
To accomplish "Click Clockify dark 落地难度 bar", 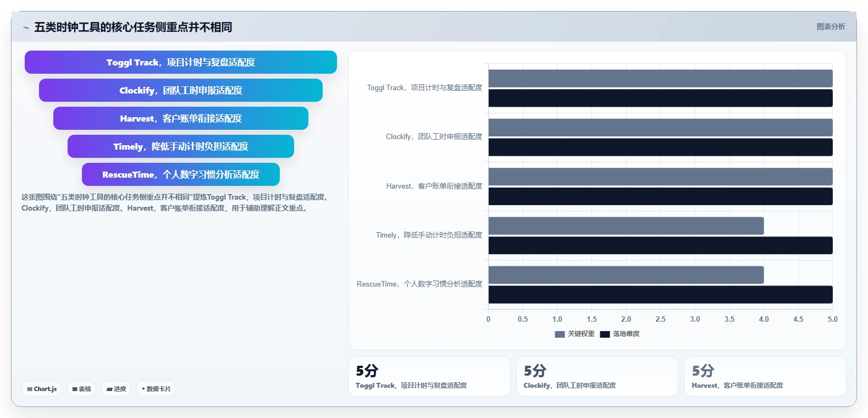I will [x=660, y=147].
